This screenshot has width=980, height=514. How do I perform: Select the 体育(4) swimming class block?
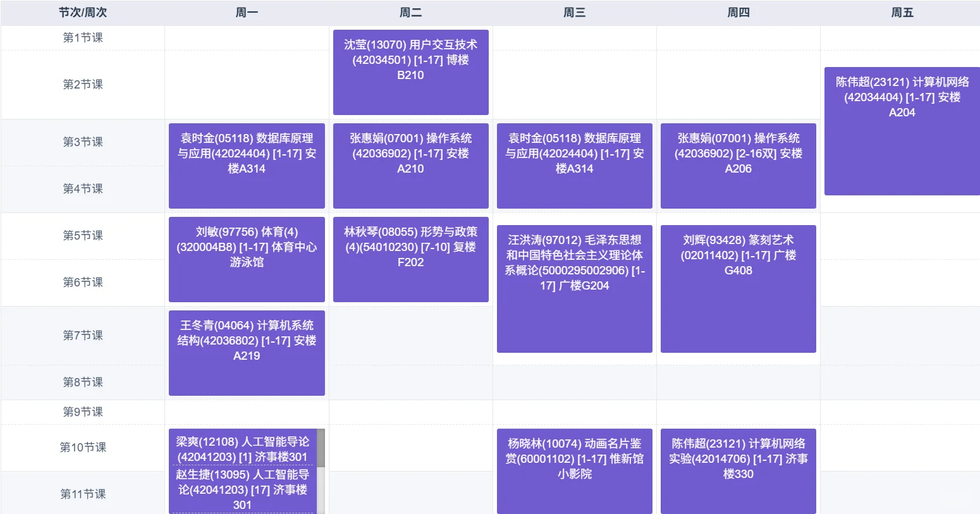246,259
